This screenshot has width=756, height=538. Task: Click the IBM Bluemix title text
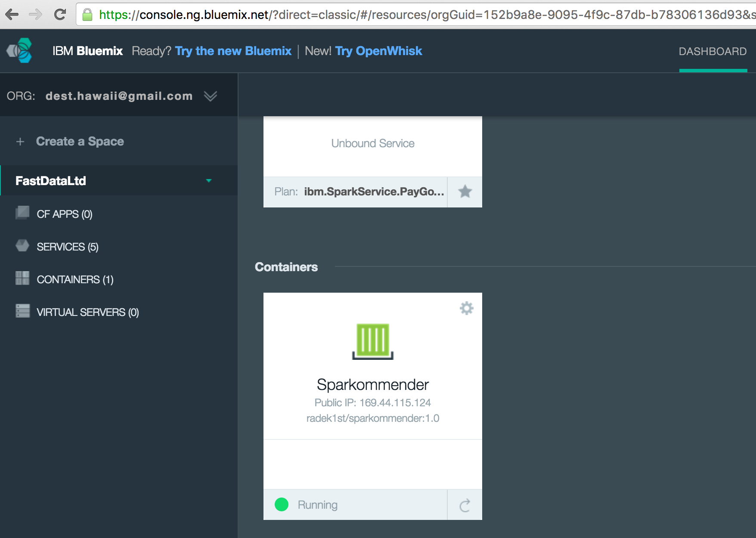tap(88, 51)
